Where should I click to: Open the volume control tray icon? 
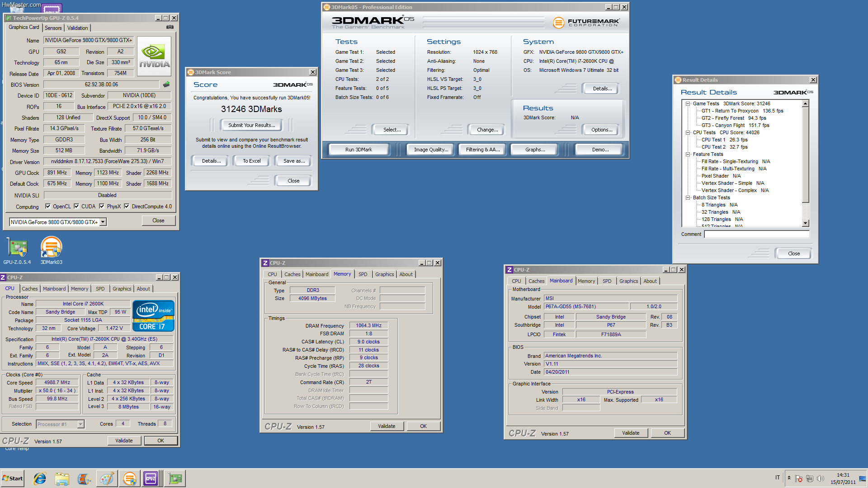[821, 479]
